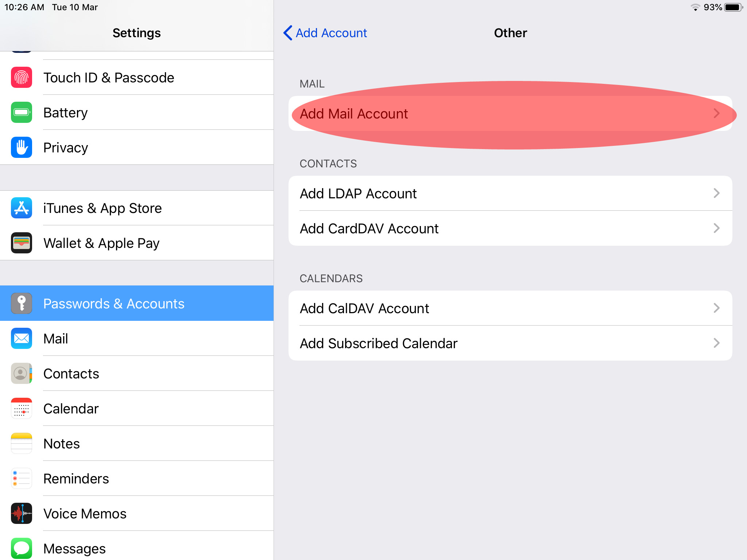Tap the MAIL section header
The height and width of the screenshot is (560, 747).
coord(312,84)
